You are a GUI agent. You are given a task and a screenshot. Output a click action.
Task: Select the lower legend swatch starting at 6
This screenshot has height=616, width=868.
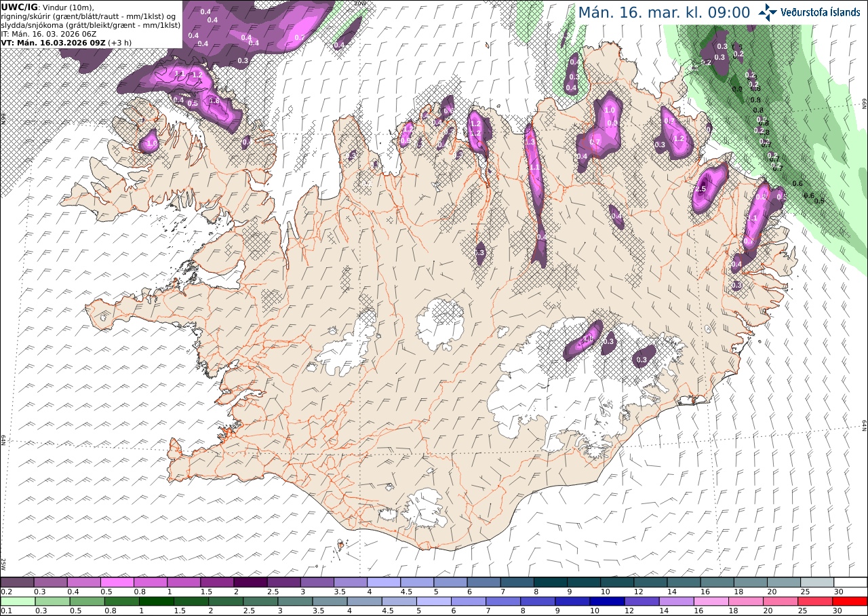point(469,601)
